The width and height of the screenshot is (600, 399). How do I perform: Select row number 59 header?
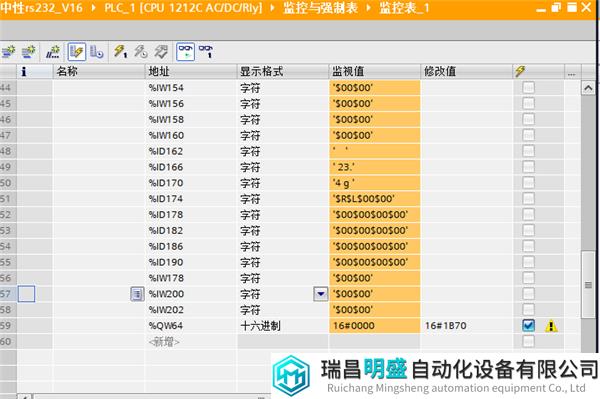(x=8, y=326)
